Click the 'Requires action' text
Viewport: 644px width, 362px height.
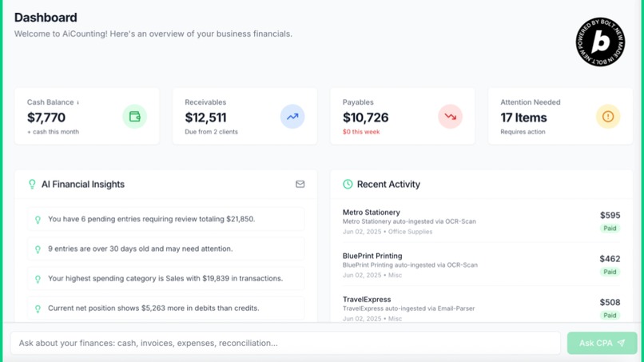click(523, 132)
